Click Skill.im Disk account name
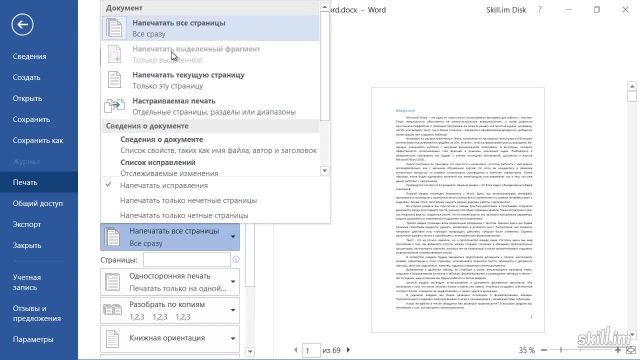The height and width of the screenshot is (360, 640). pos(506,10)
